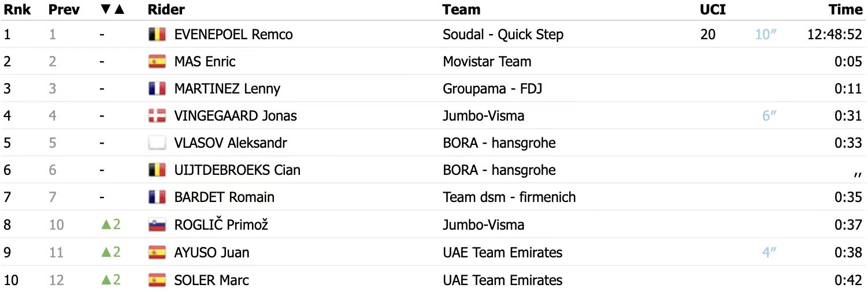Screen dimensions: 868x292
Task: Open rider UIJTDEBROEKS Cian profile
Action: pyautogui.click(x=238, y=170)
